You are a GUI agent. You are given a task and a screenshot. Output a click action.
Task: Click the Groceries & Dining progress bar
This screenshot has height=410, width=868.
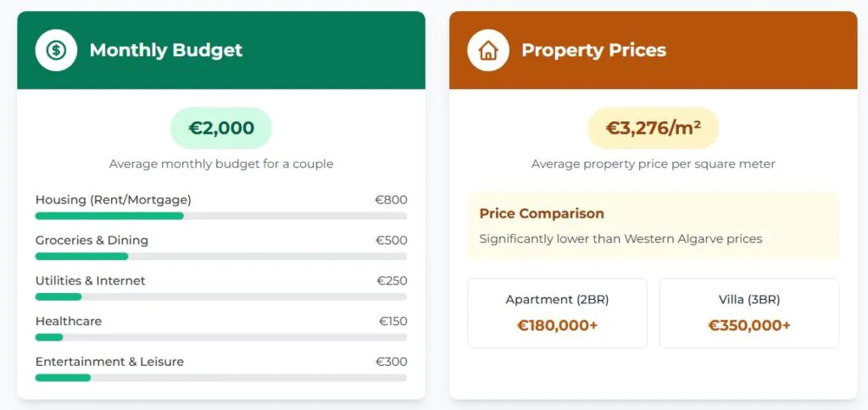pos(220,256)
